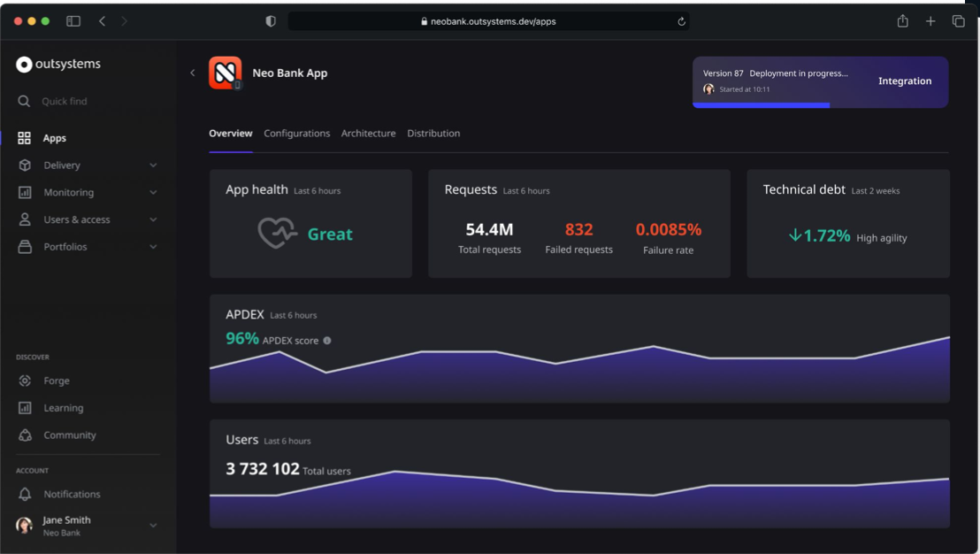
Task: Switch to the Overview tab
Action: pos(231,133)
